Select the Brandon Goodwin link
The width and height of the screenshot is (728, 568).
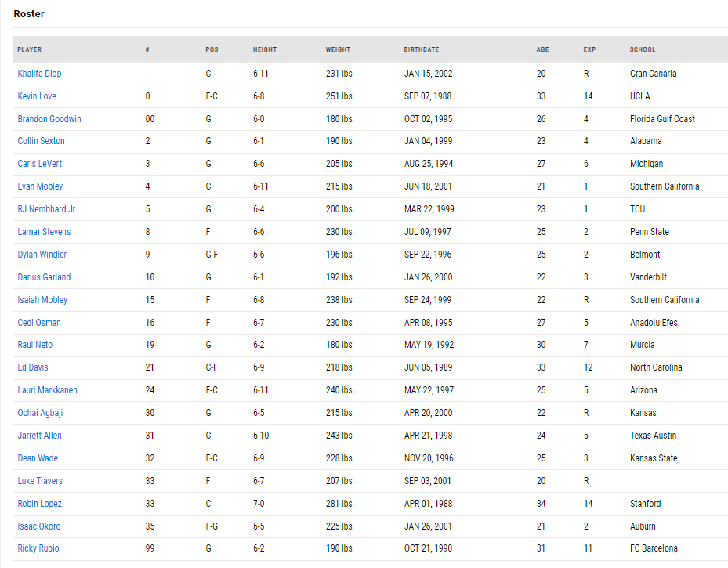pos(49,119)
